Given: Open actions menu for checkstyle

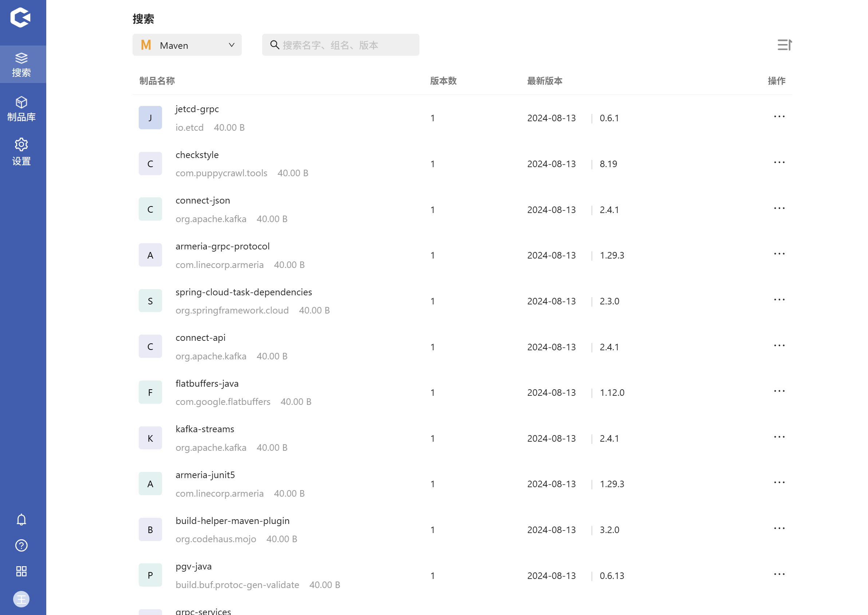Looking at the screenshot, I should 779,162.
